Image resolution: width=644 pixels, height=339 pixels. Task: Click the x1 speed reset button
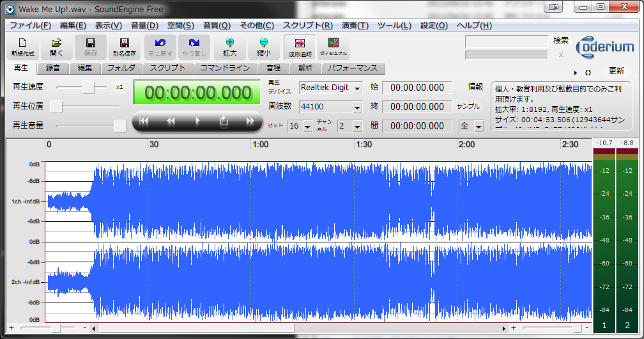coord(119,87)
